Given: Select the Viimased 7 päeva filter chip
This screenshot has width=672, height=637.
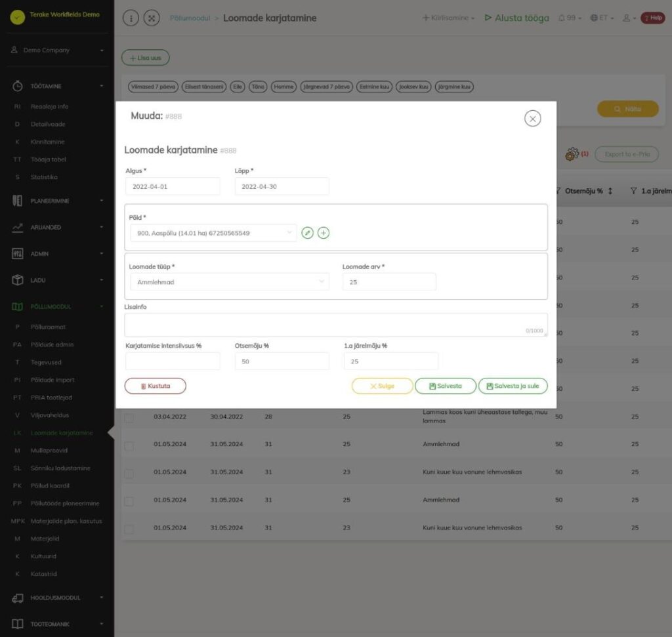Looking at the screenshot, I should coord(153,87).
